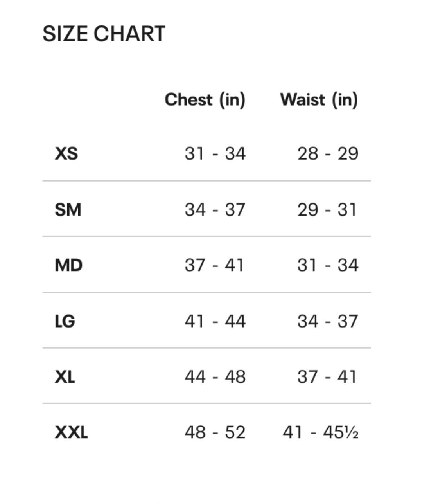Select LG chest value 41 - 44

(215, 321)
